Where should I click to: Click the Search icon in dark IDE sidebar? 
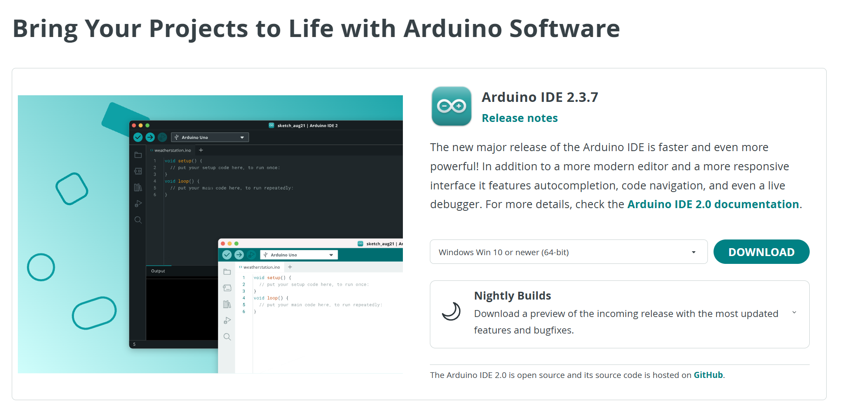[x=138, y=220]
